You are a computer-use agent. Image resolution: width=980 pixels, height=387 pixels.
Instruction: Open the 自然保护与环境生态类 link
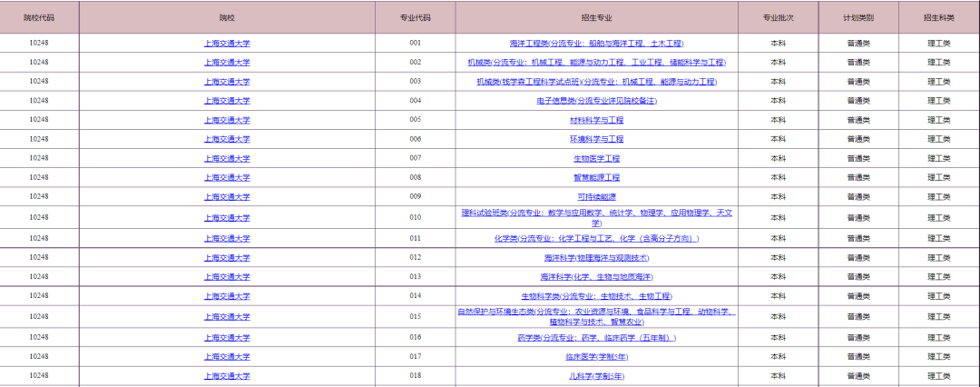(596, 317)
